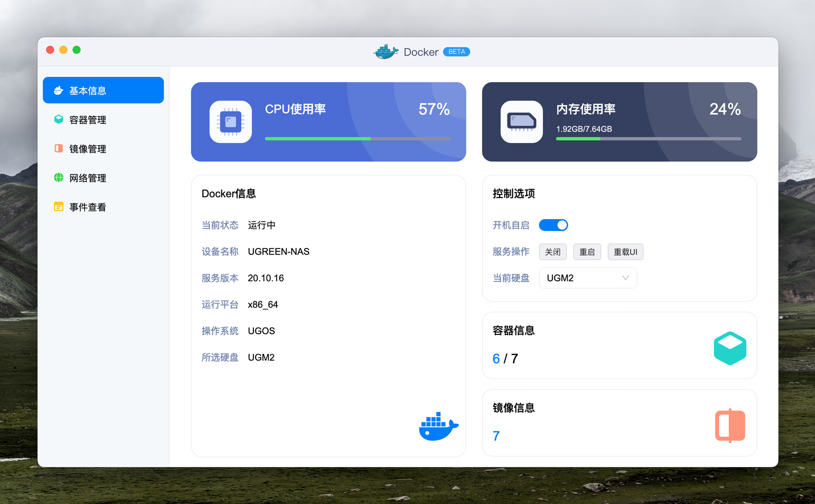Click the CPU usage progress bar
This screenshot has height=504, width=815.
357,139
